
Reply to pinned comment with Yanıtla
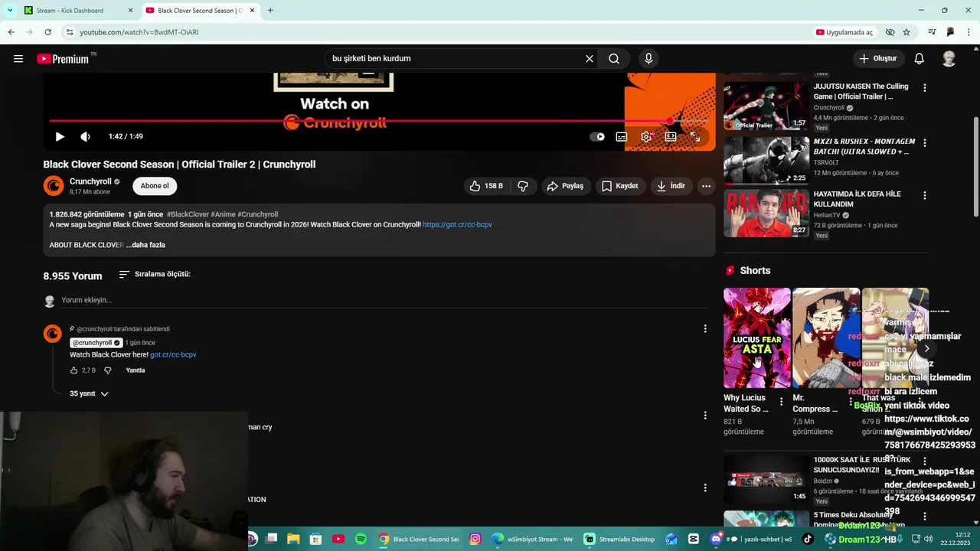(x=136, y=370)
